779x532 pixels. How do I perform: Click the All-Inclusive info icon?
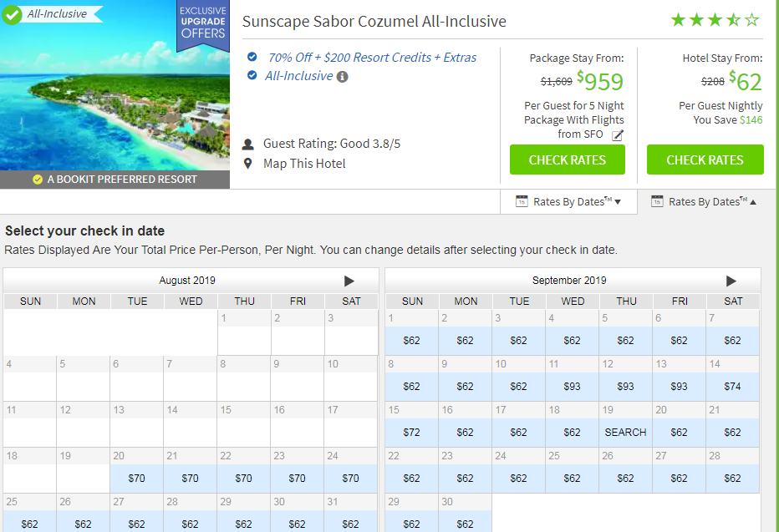[x=342, y=77]
